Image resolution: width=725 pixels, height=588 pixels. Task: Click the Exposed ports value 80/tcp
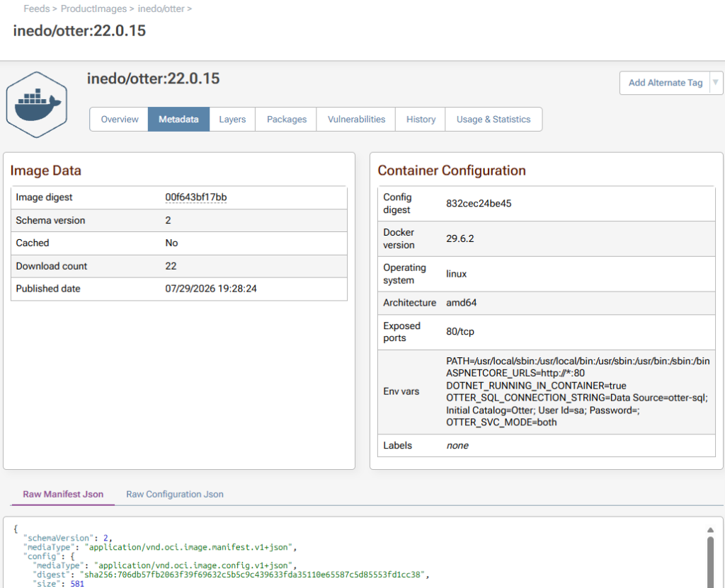click(x=460, y=331)
